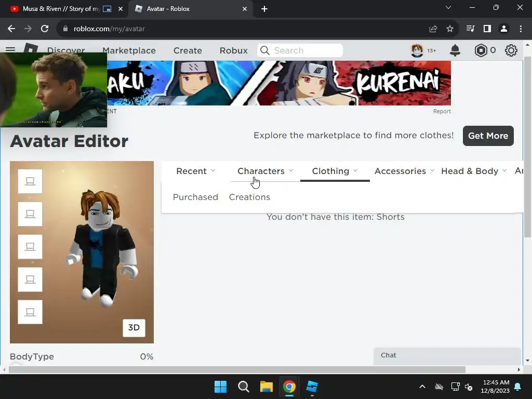Image resolution: width=532 pixels, height=399 pixels.
Task: Expand the Head & Body dropdown
Action: pyautogui.click(x=474, y=171)
